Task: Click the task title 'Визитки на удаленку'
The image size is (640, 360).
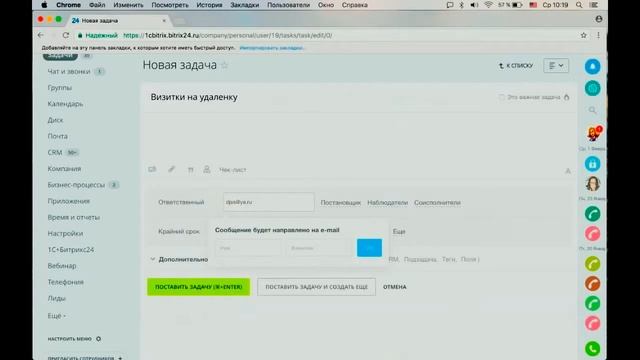Action: click(194, 97)
